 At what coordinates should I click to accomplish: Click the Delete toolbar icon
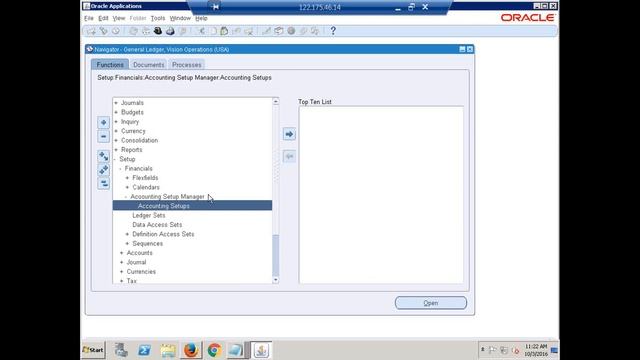click(249, 31)
